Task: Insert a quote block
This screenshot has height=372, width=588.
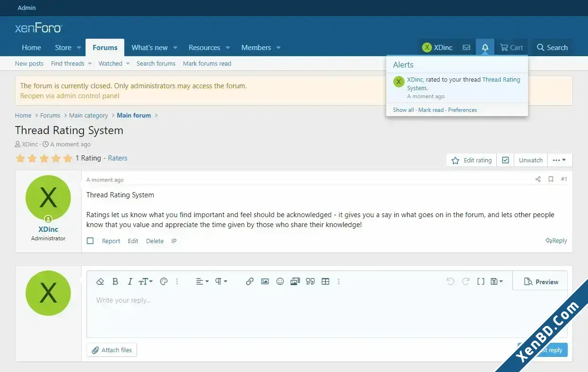Action: (x=310, y=281)
